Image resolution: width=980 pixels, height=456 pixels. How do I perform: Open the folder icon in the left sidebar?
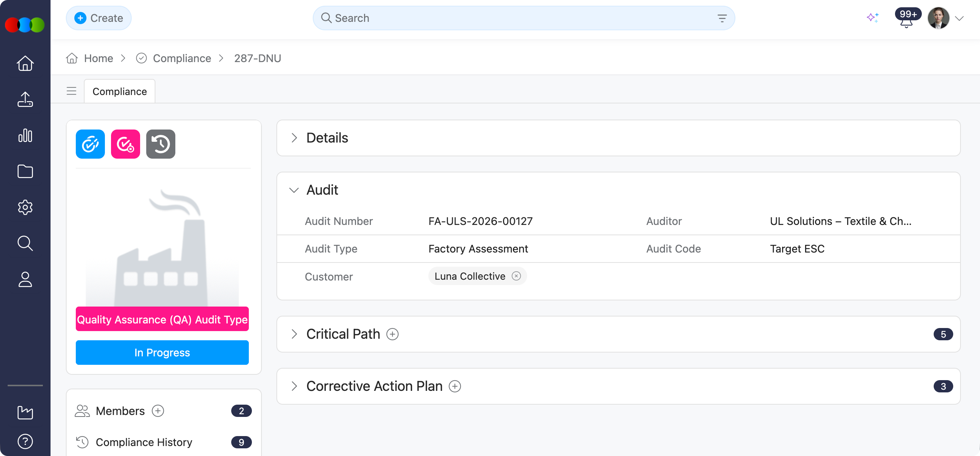tap(24, 171)
